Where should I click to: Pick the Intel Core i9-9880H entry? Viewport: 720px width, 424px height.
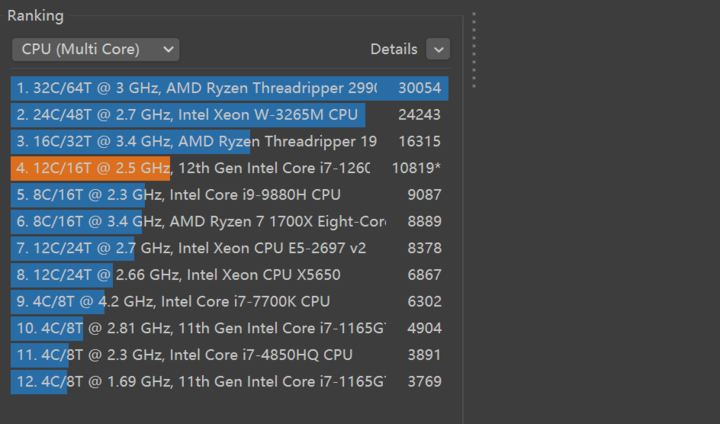point(200,194)
